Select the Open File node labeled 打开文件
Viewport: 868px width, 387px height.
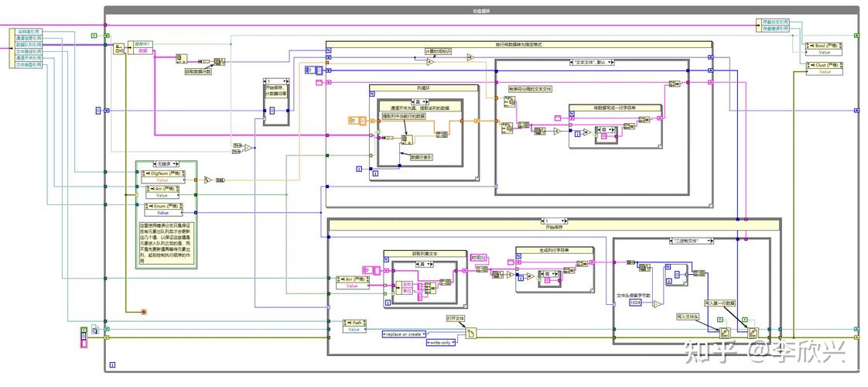coord(471,334)
